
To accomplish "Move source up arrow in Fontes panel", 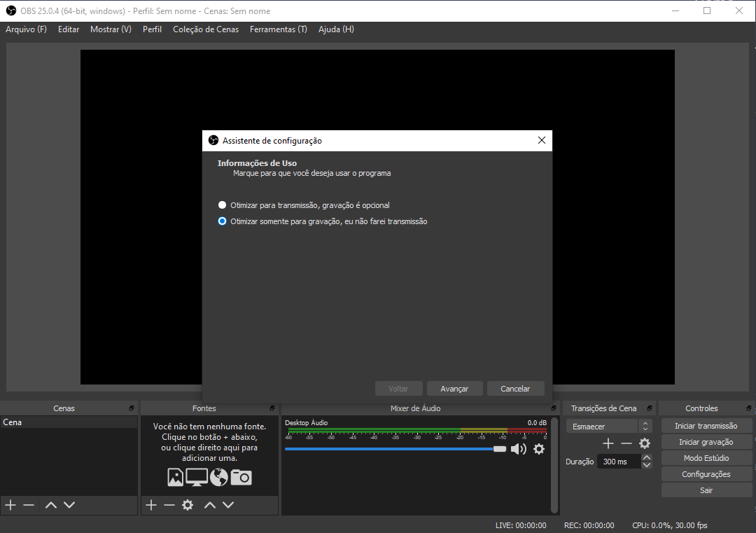I will click(x=210, y=505).
